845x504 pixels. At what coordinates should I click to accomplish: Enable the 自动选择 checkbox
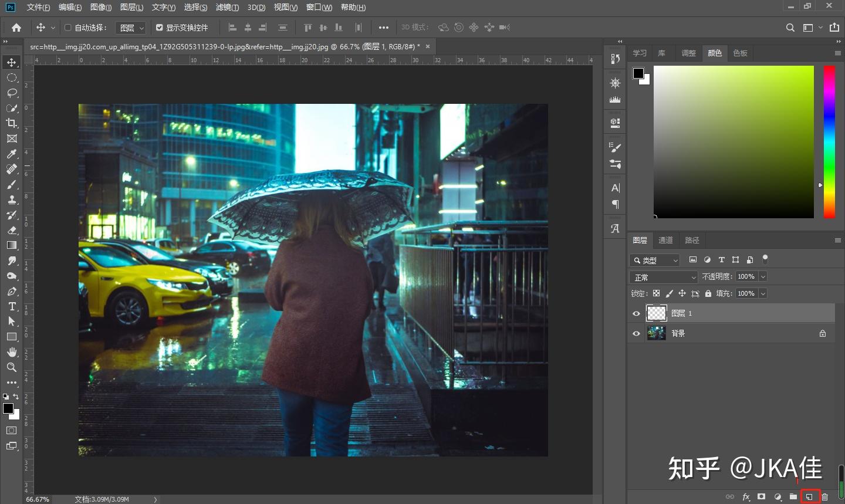(x=68, y=28)
